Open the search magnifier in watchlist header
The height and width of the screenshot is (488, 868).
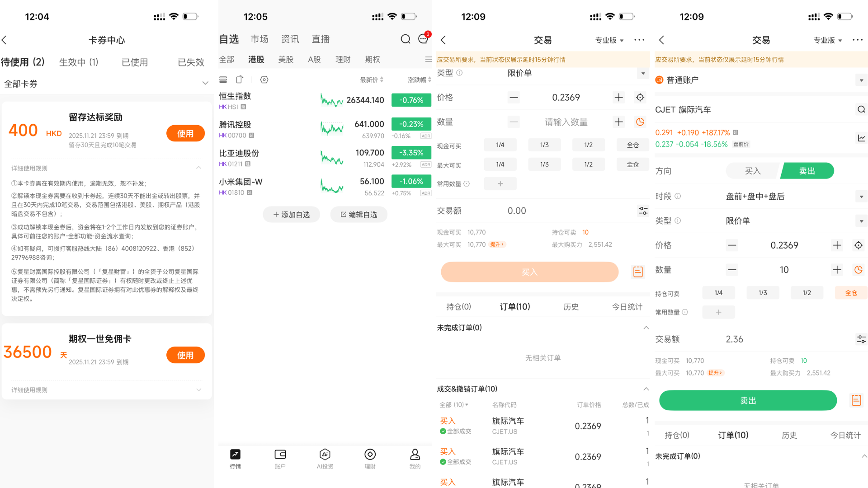click(406, 39)
